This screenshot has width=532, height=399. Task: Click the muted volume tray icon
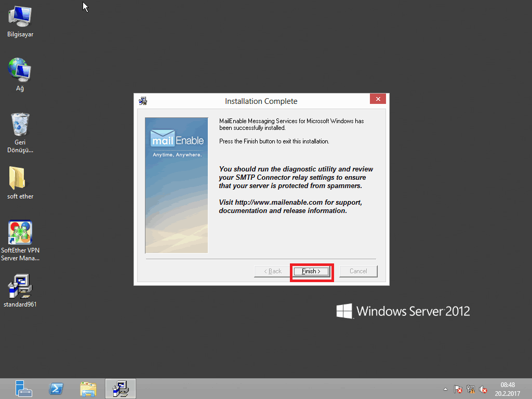pos(483,389)
